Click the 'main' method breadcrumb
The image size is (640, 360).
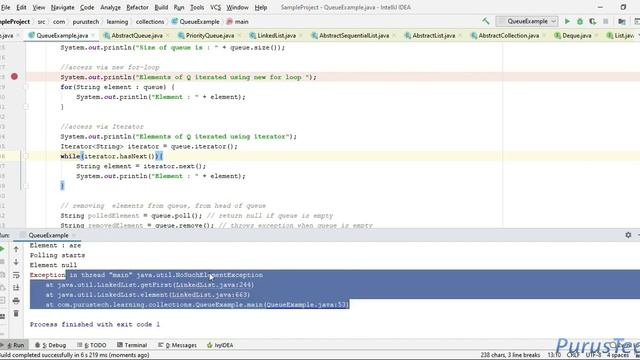[238, 22]
